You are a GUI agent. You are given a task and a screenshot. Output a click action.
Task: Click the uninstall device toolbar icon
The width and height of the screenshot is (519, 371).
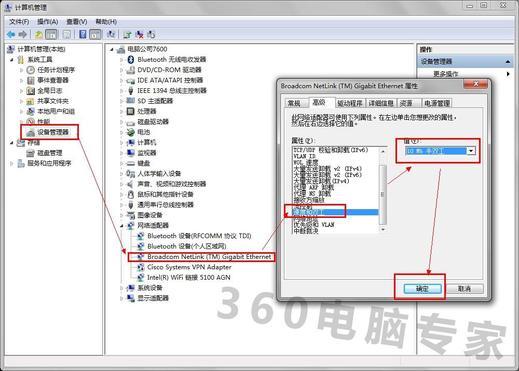click(140, 34)
